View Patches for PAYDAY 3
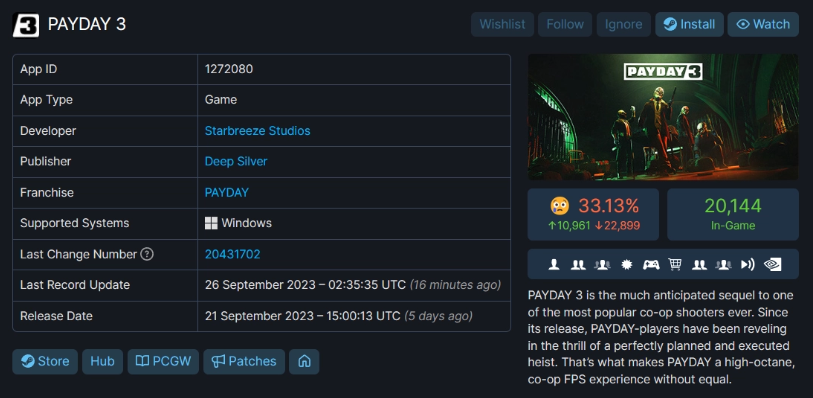The height and width of the screenshot is (398, 813). (244, 361)
